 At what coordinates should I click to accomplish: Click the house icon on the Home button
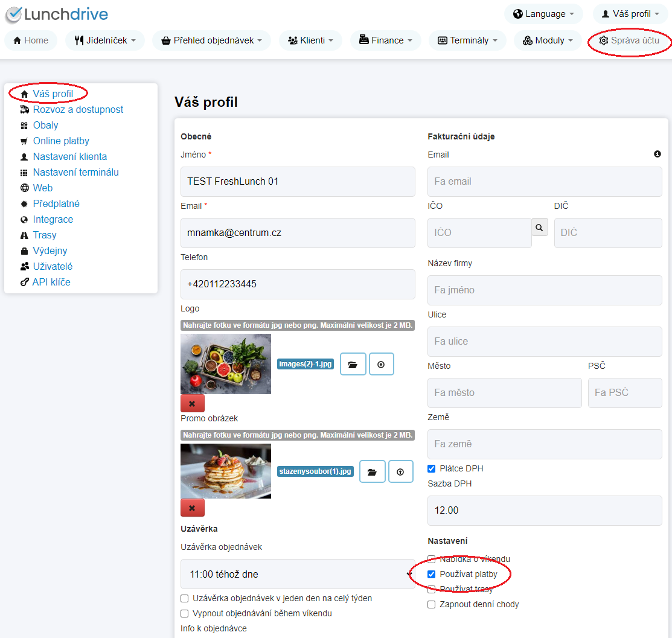[x=17, y=40]
